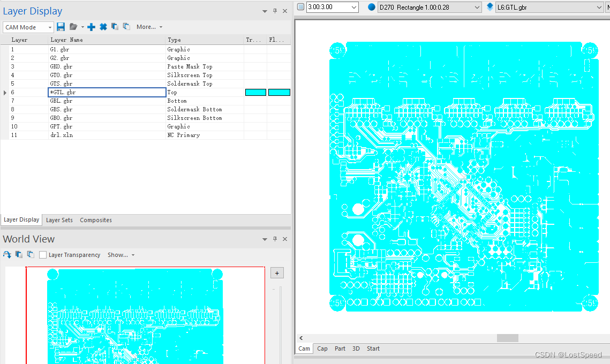
Task: Switch to the Layer Display tab
Action: pyautogui.click(x=21, y=219)
